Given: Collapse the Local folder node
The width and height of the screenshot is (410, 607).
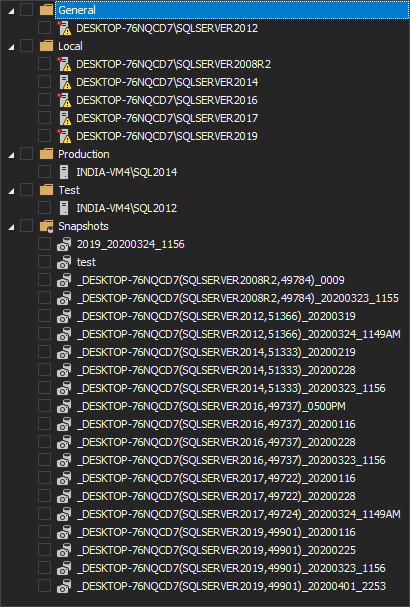Looking at the screenshot, I should (x=11, y=47).
